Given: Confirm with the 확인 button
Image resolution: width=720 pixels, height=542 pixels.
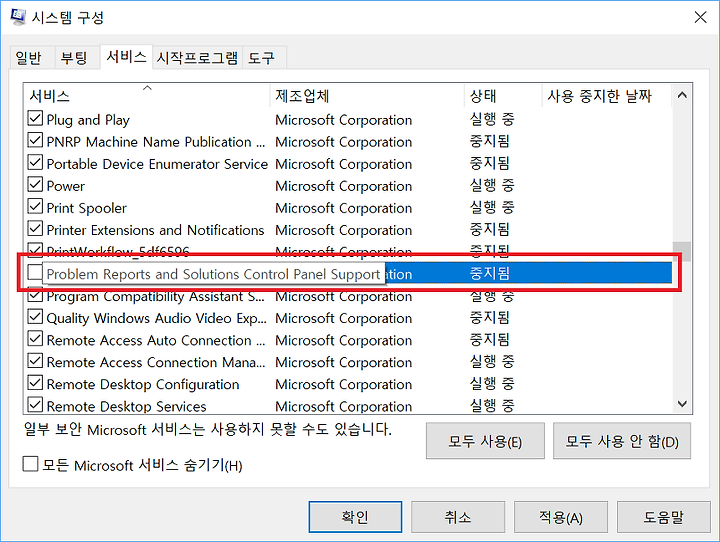Looking at the screenshot, I should pos(355,517).
